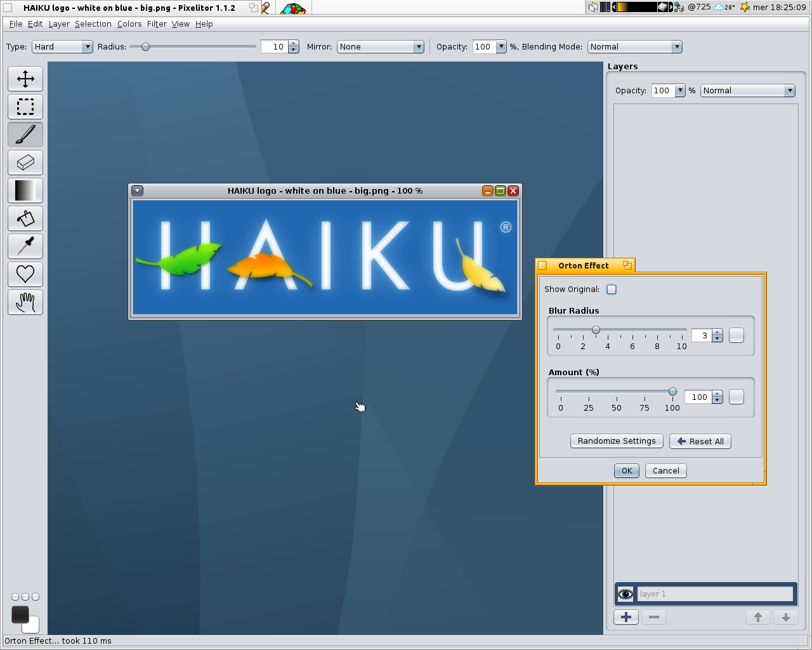Viewport: 812px width, 650px height.
Task: Select the Gradient tool
Action: tap(25, 190)
